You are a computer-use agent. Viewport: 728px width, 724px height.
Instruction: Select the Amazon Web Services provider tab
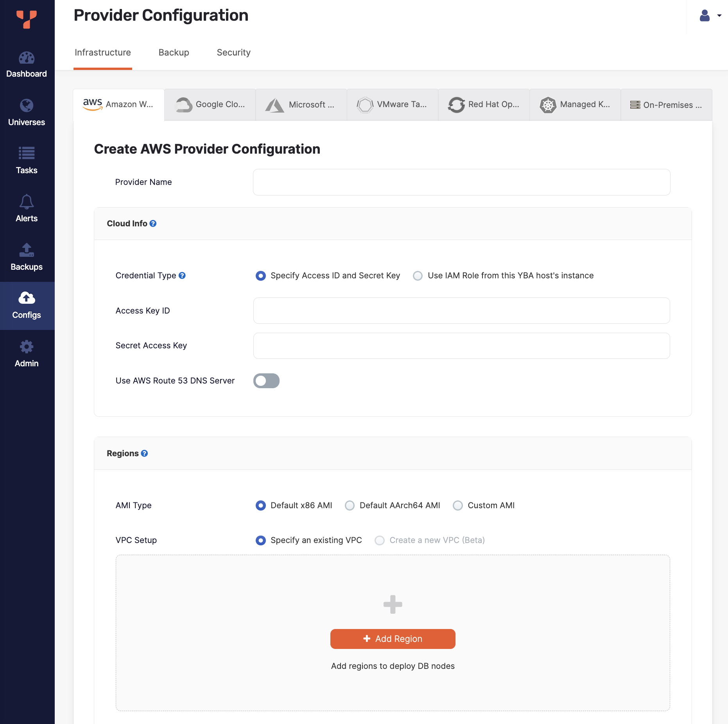pos(118,105)
